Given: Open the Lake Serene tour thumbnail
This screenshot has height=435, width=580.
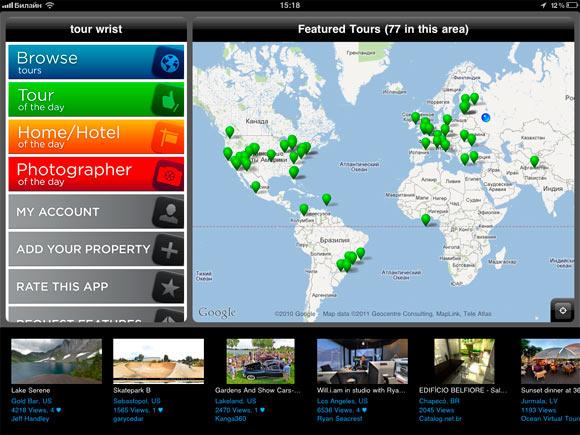Looking at the screenshot, I should (x=56, y=361).
